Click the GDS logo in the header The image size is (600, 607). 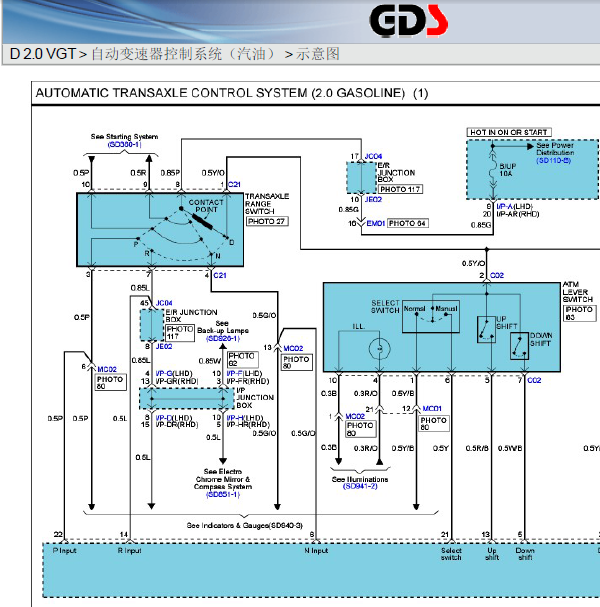408,21
